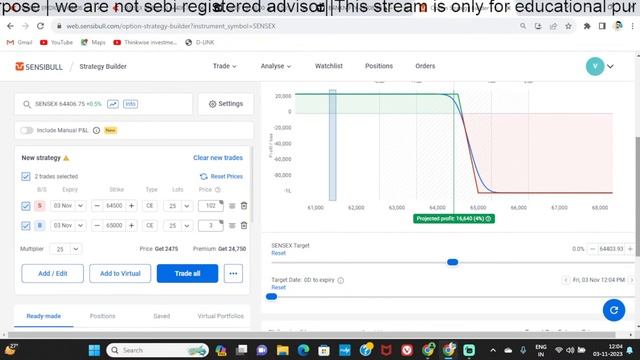Open the SENSEX chart icon in search bar
640x360 pixels.
[113, 104]
